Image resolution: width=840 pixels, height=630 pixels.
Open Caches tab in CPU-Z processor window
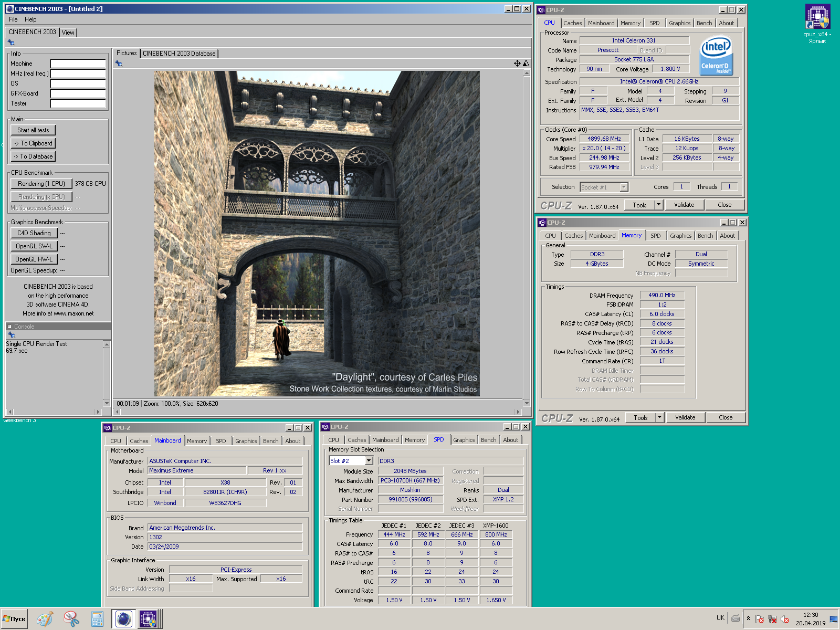[572, 23]
